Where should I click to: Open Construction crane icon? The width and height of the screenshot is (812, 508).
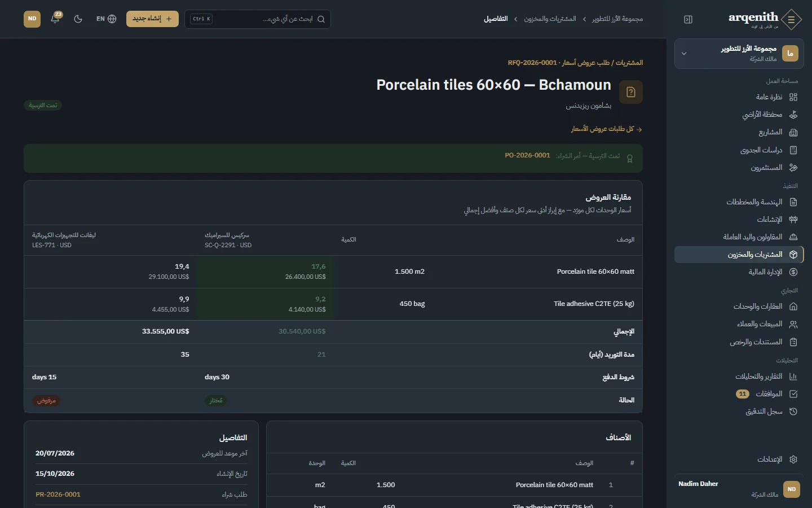pos(793,220)
